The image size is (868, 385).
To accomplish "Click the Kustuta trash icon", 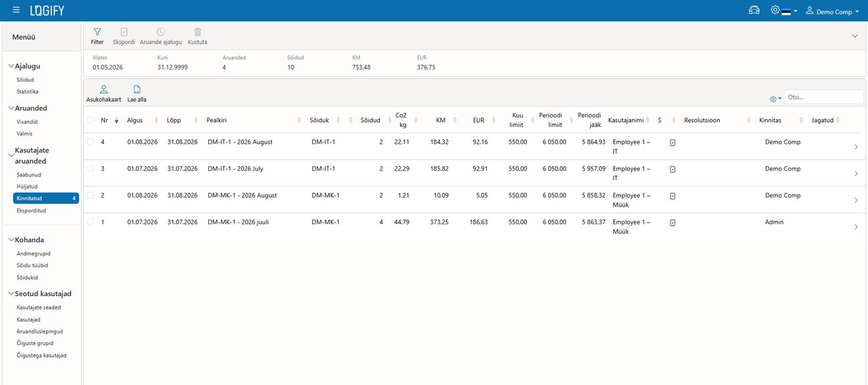I will click(x=198, y=36).
